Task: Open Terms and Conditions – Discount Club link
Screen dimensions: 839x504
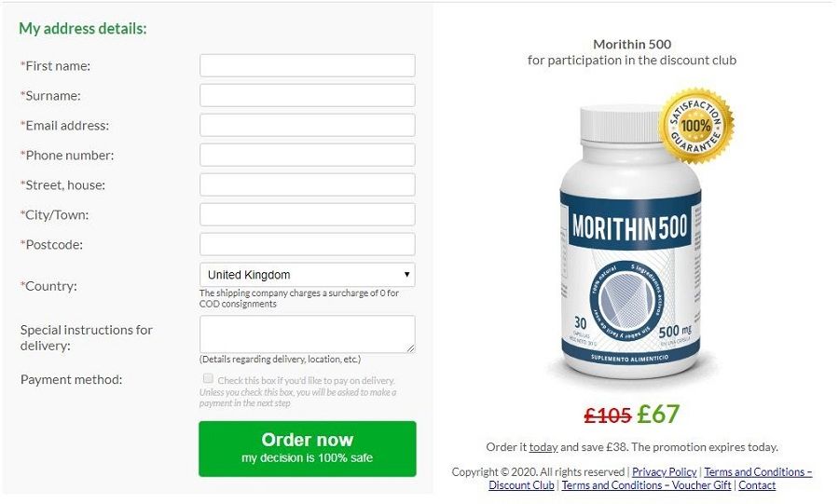Action: [651, 478]
